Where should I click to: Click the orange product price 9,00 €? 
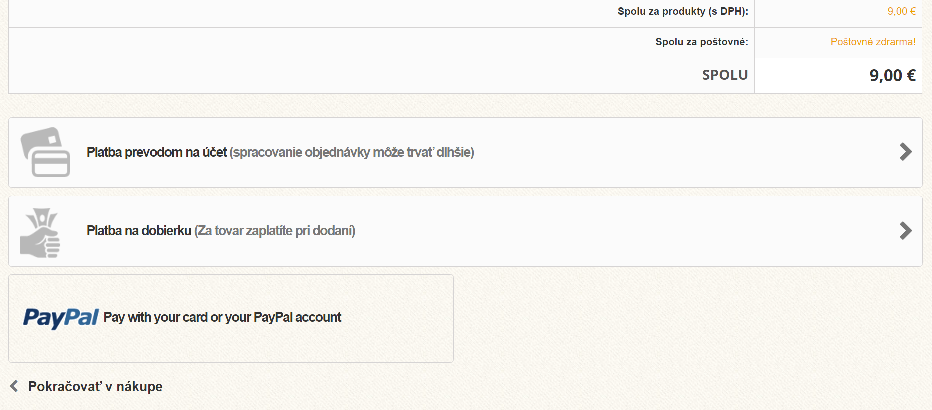click(900, 12)
